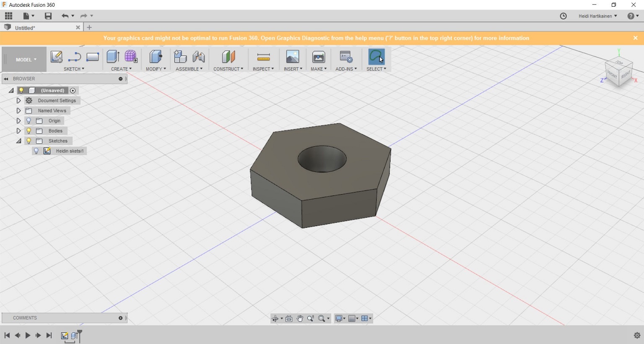Click the New Component assemble icon
This screenshot has height=344, width=644.
pos(180,57)
